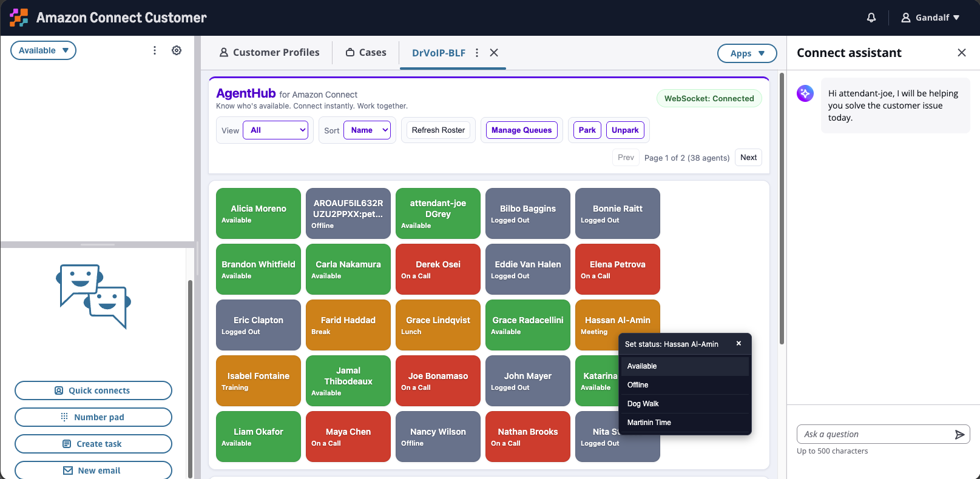Click the Elena Petrova card
980x479 pixels.
click(x=618, y=269)
